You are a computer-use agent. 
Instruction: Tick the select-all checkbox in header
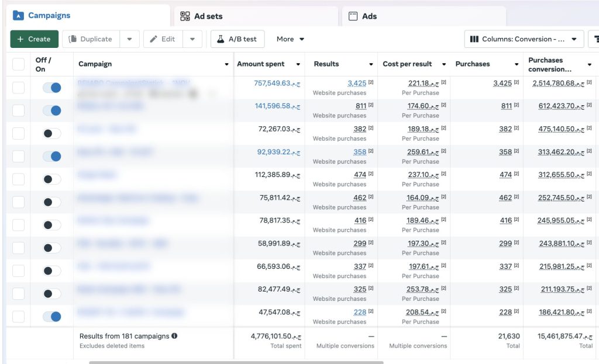[19, 64]
